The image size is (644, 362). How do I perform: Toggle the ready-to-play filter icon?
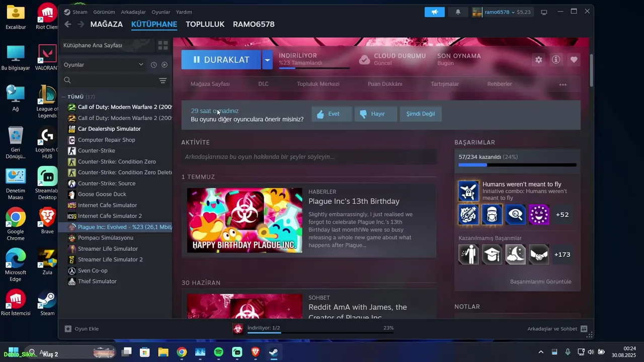coord(165,65)
